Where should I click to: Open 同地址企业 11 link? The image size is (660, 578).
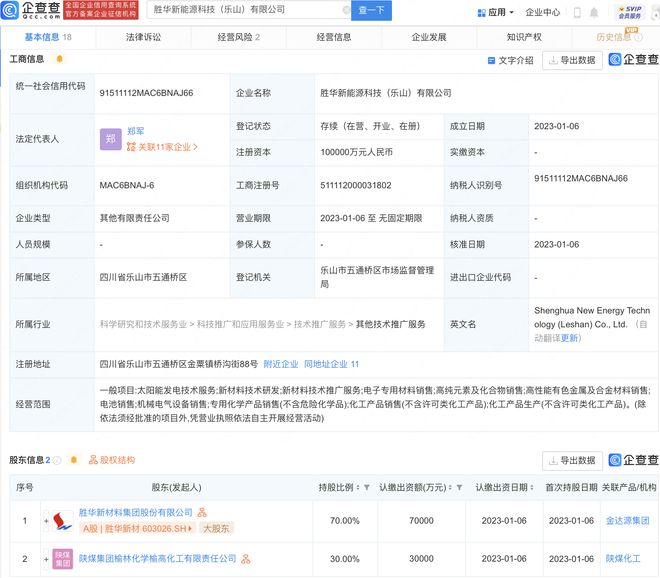tap(331, 364)
